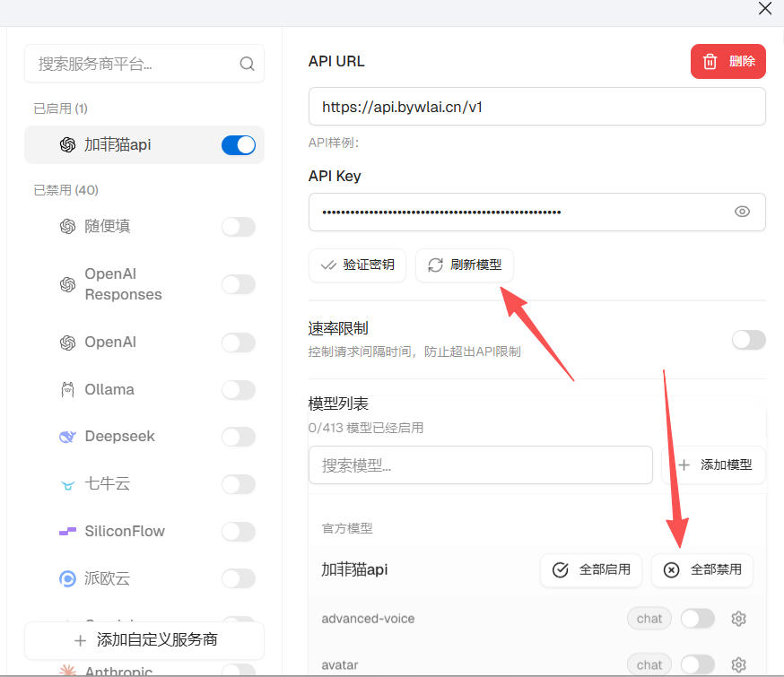Enable the advanced-voice model toggle
Screen dimensions: 784x677
click(697, 618)
